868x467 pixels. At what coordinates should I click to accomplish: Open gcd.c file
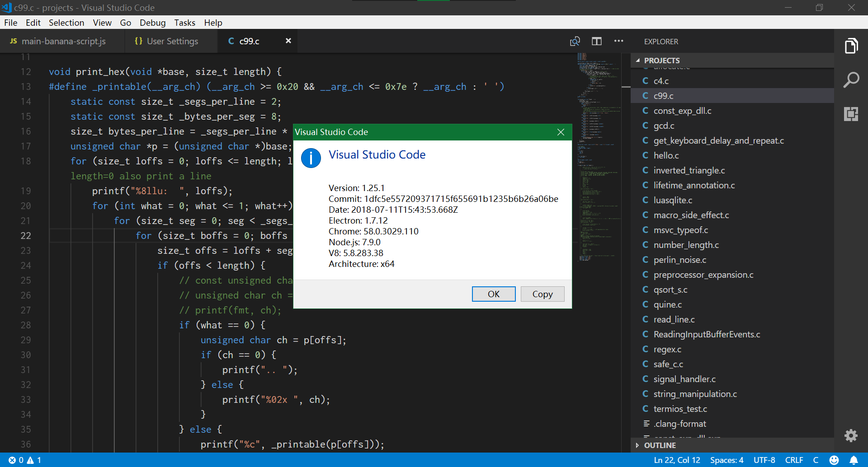click(x=732, y=126)
